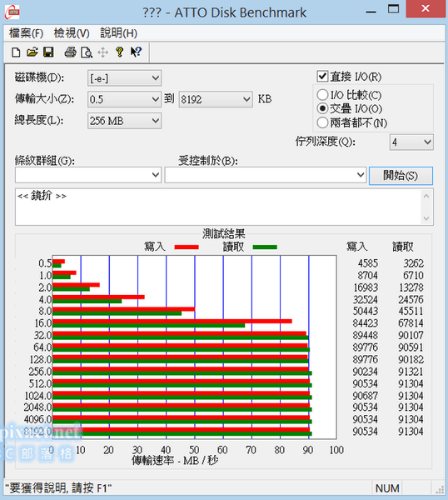Toggle the 直接 I/O checkbox
448x500 pixels.
pos(322,77)
